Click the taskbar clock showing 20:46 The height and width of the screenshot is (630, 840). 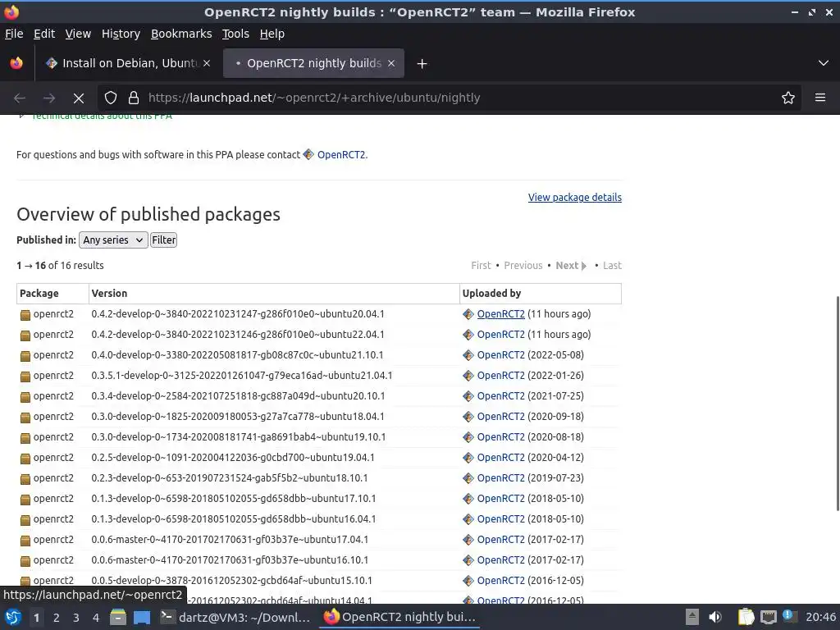pos(820,617)
